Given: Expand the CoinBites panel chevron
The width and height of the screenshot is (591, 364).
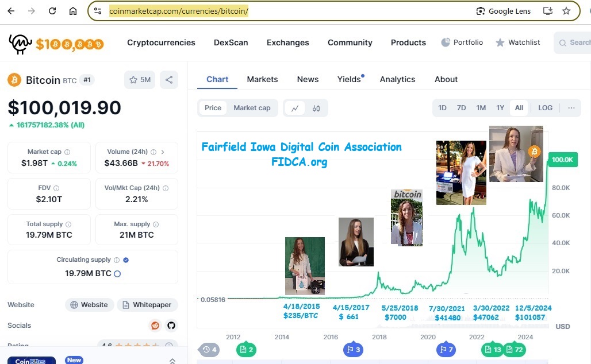Looking at the screenshot, I should pyautogui.click(x=172, y=361).
